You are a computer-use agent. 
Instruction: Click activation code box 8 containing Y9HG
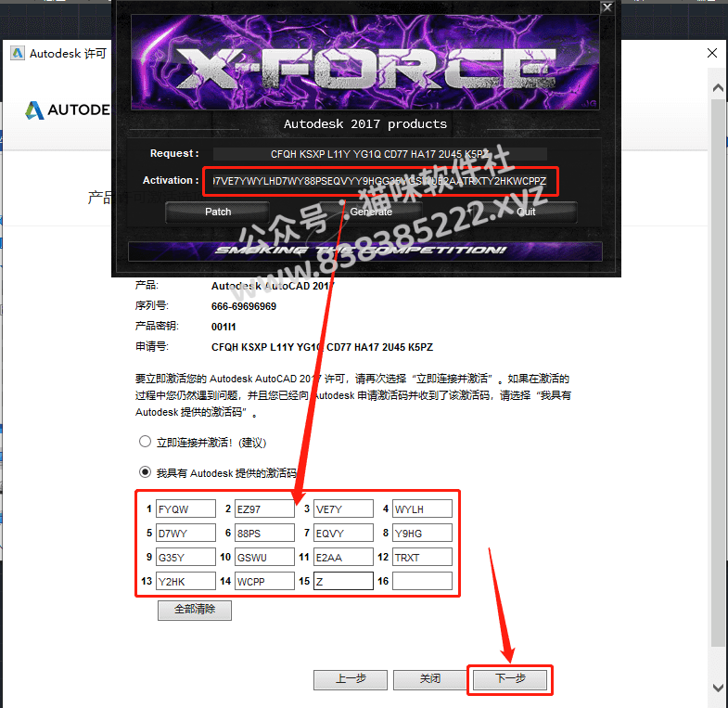click(x=423, y=533)
